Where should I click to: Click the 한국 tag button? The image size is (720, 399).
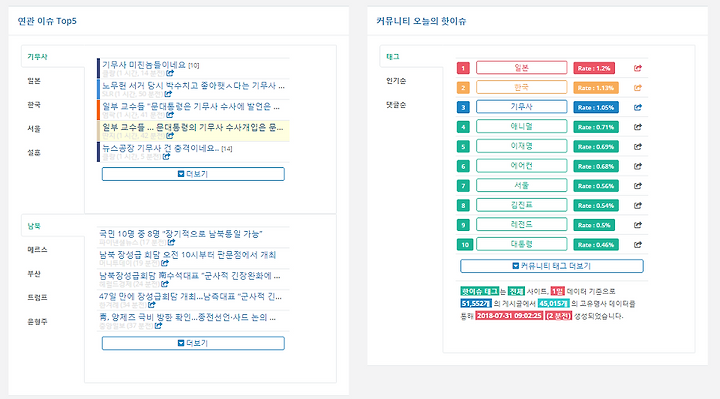[x=522, y=88]
